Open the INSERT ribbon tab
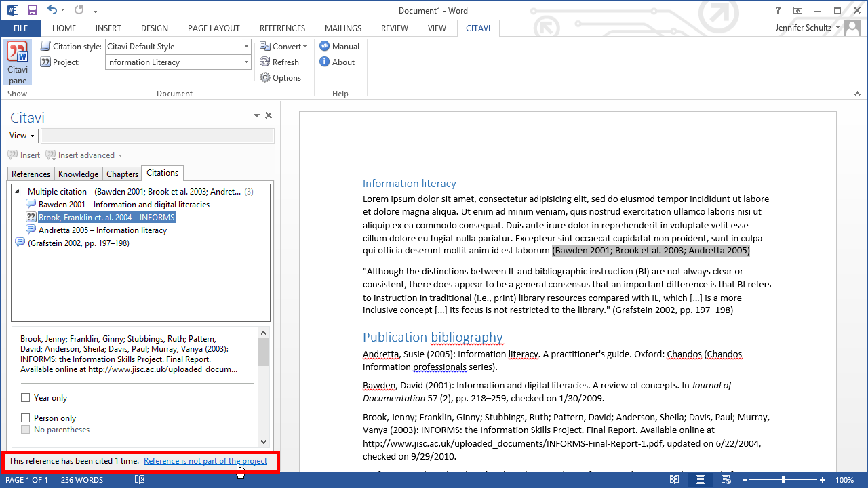Viewport: 868px width, 488px height. click(x=108, y=28)
